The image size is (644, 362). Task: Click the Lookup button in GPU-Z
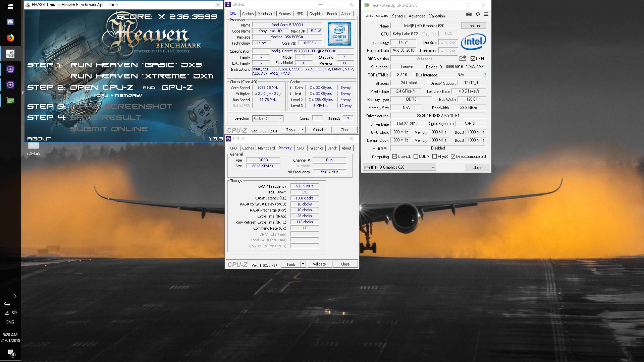coord(474,26)
